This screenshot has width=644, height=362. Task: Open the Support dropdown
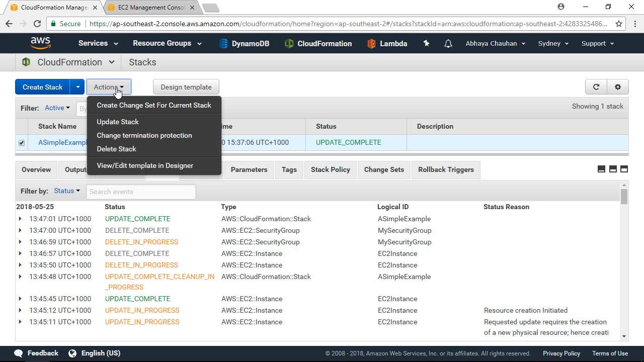[x=598, y=43]
